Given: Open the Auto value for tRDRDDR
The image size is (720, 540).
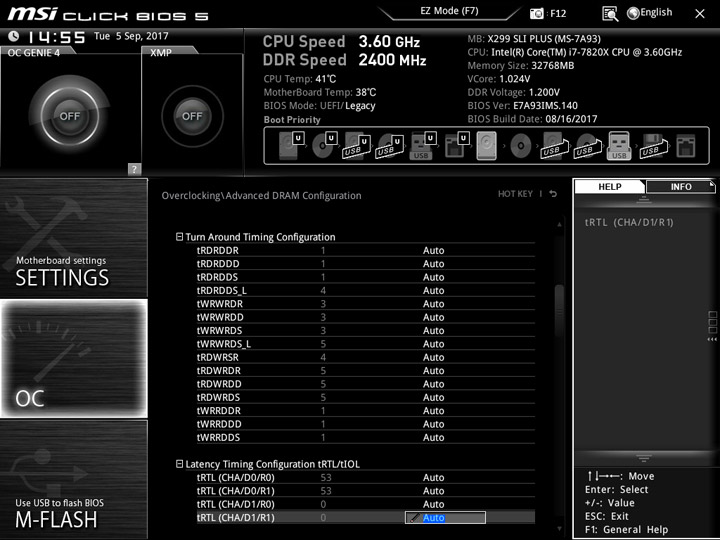Looking at the screenshot, I should tap(433, 250).
